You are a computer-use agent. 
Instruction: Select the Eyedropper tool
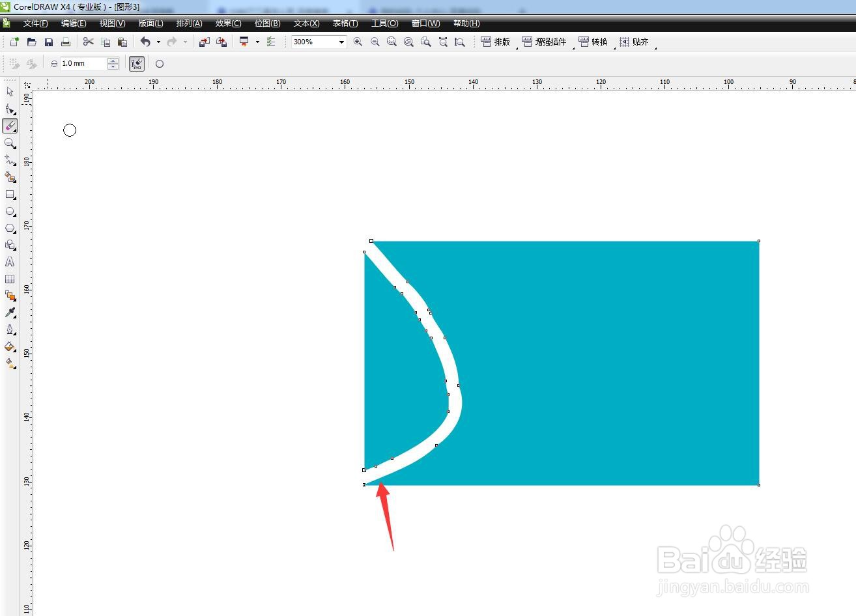click(10, 313)
